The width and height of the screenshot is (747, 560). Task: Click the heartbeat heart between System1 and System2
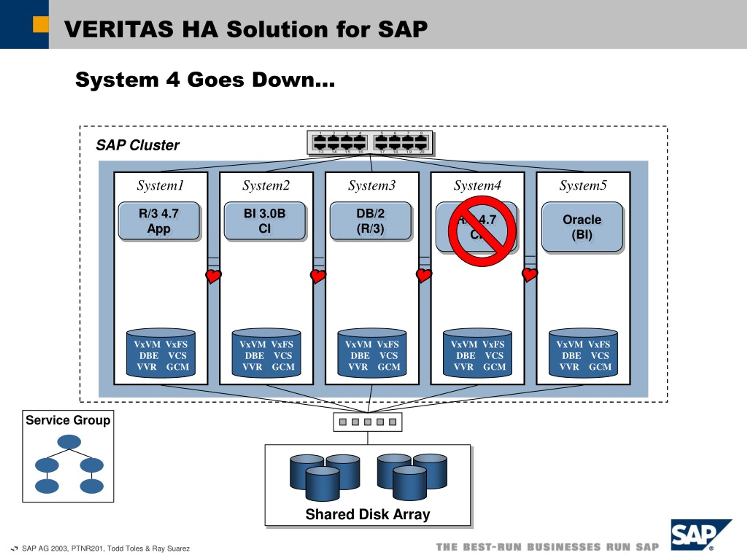pos(213,276)
